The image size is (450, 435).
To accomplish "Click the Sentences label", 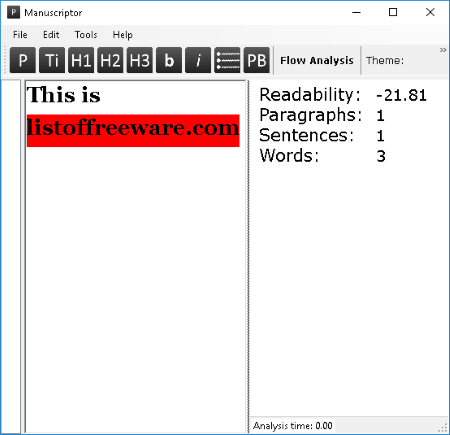I will coord(306,135).
